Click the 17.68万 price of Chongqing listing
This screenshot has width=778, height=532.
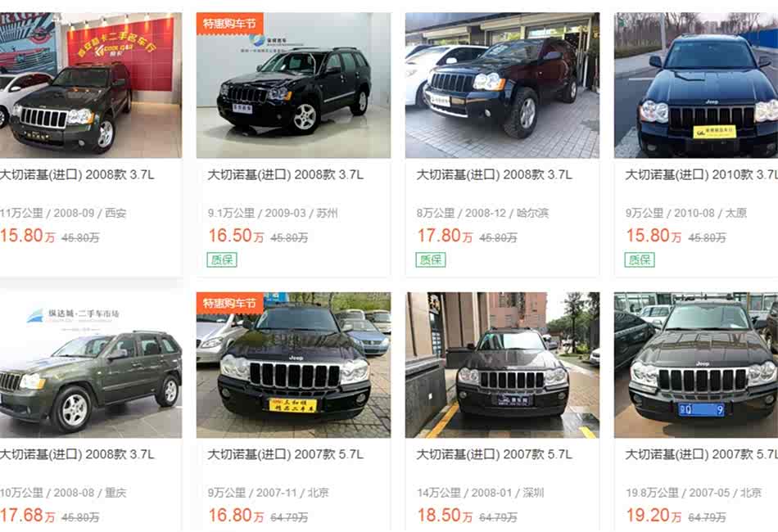(x=28, y=515)
